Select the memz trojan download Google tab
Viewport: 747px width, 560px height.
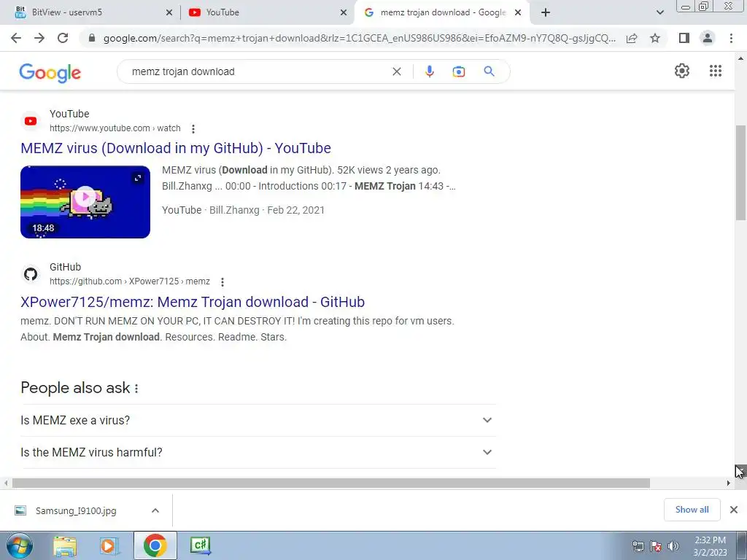pyautogui.click(x=443, y=12)
